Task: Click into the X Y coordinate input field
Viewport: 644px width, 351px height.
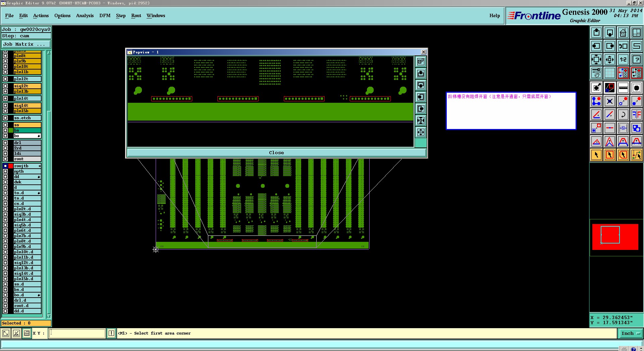Action: tap(77, 333)
